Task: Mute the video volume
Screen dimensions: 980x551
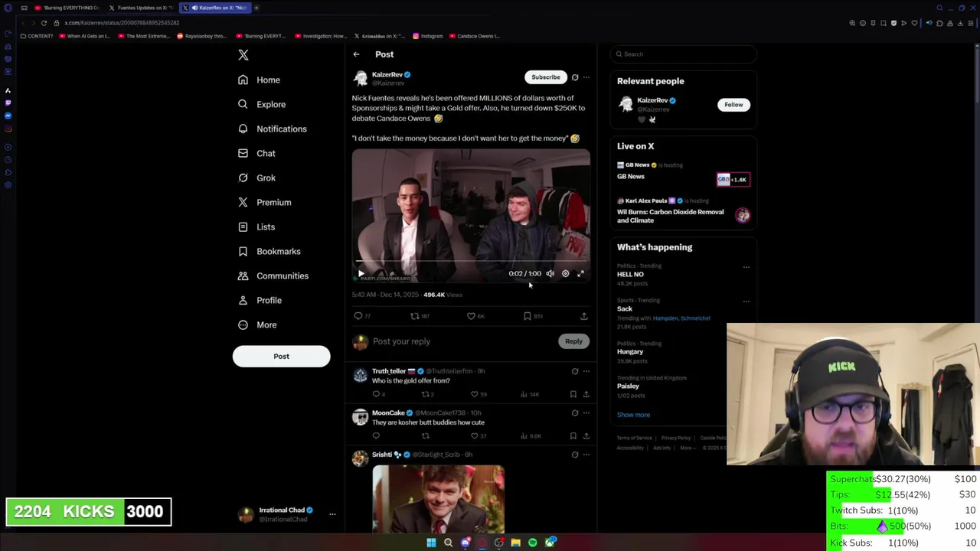Action: click(x=550, y=273)
